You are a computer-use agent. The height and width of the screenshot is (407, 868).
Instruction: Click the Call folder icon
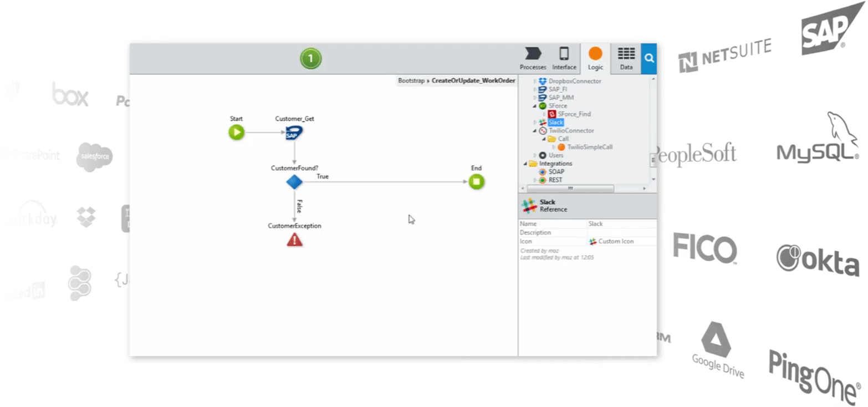pyautogui.click(x=552, y=139)
